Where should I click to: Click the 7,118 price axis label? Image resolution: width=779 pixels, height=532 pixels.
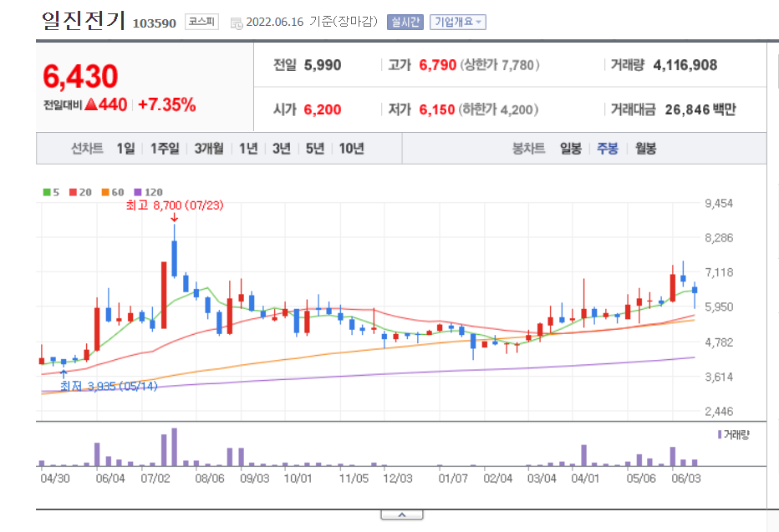point(719,272)
